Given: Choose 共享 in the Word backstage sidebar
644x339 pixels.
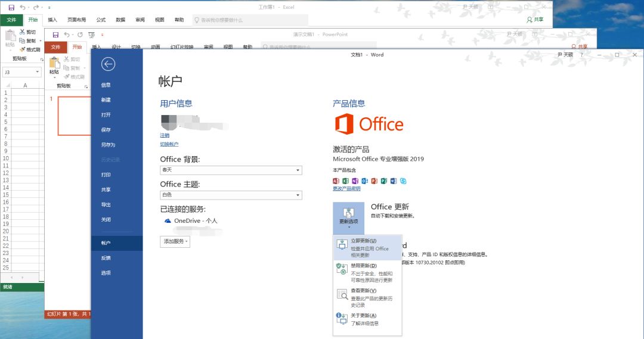Looking at the screenshot, I should coord(117,189).
